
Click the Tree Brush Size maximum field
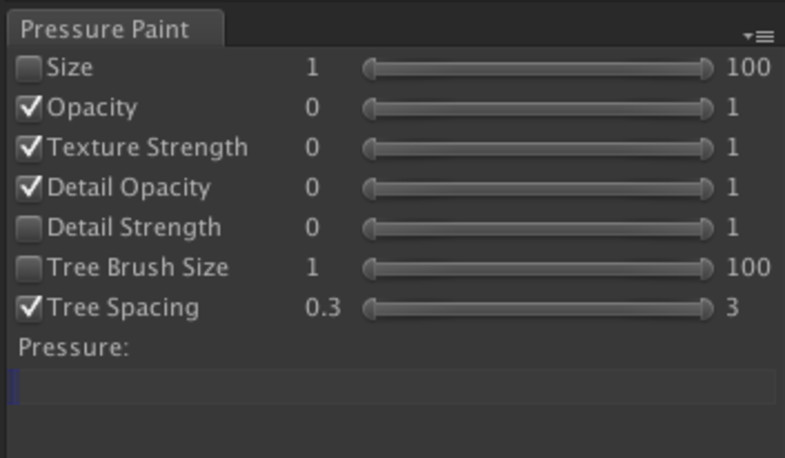pyautogui.click(x=748, y=268)
